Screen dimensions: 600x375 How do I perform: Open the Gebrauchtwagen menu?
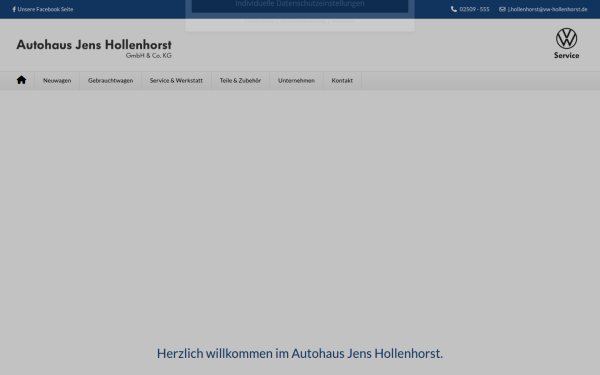point(111,81)
